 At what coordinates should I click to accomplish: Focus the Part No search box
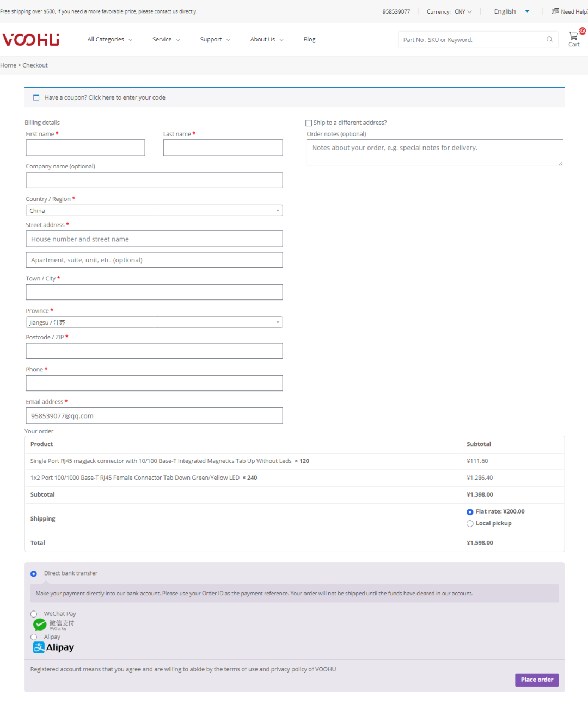[471, 40]
